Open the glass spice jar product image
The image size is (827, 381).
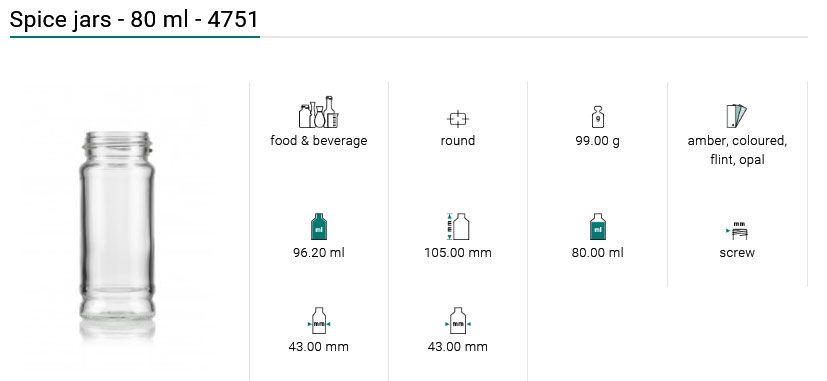click(x=117, y=231)
